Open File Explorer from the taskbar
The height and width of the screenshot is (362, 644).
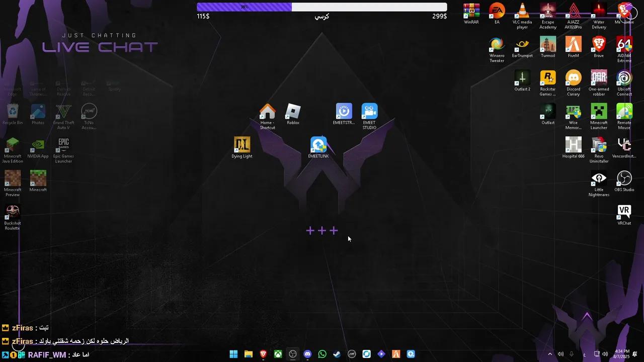coord(249,354)
